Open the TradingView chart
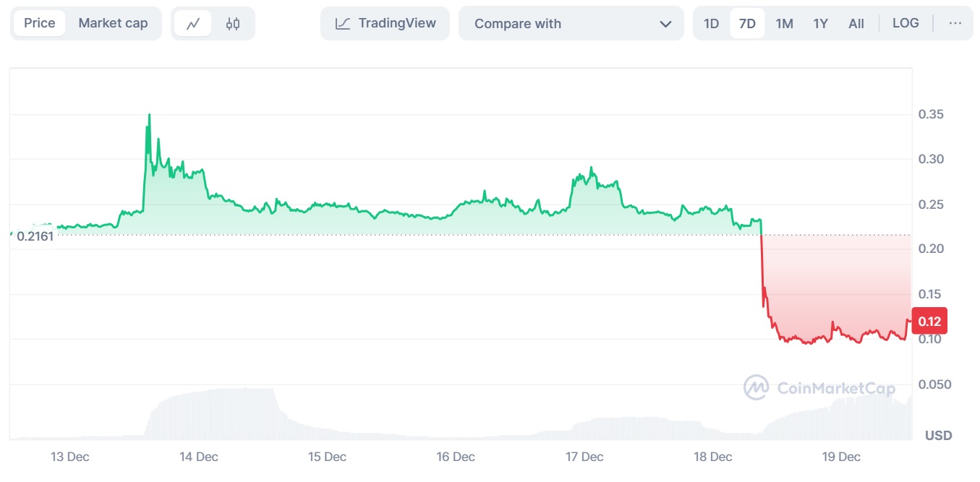Screen dimensions: 980x482 tap(385, 24)
